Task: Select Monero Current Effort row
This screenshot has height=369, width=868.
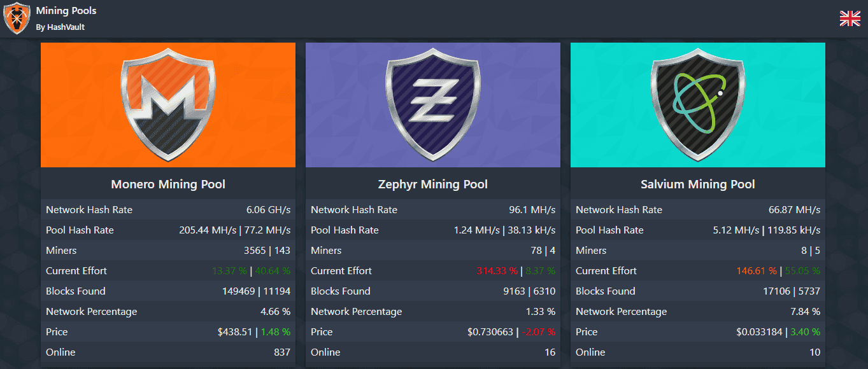Action: (x=168, y=271)
